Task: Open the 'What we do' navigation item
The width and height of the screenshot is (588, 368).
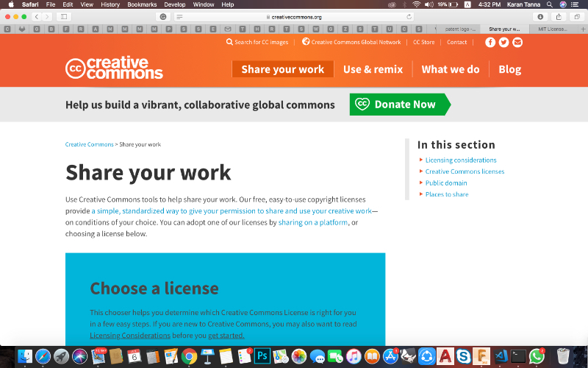Action: (451, 69)
